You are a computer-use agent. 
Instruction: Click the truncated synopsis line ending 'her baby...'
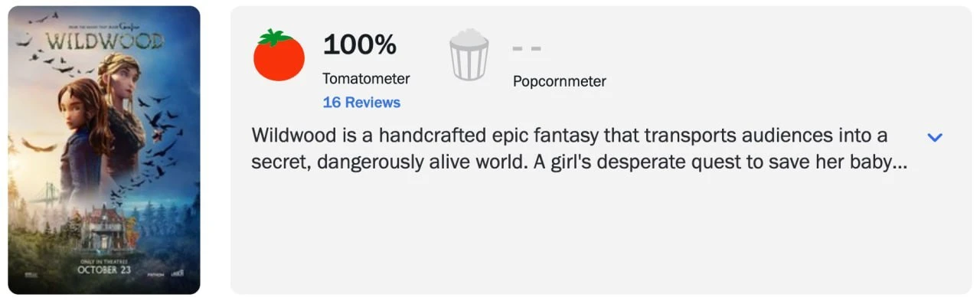click(x=580, y=162)
